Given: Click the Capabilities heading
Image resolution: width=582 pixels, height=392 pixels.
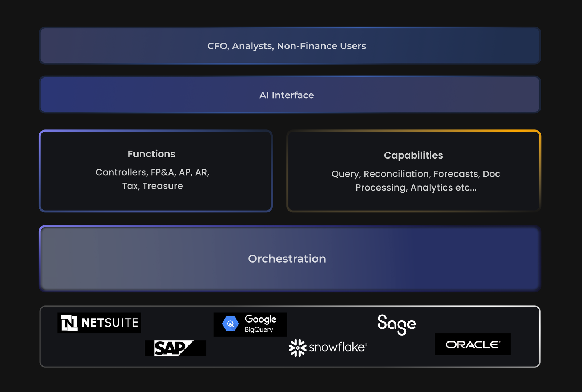Looking at the screenshot, I should pyautogui.click(x=413, y=155).
